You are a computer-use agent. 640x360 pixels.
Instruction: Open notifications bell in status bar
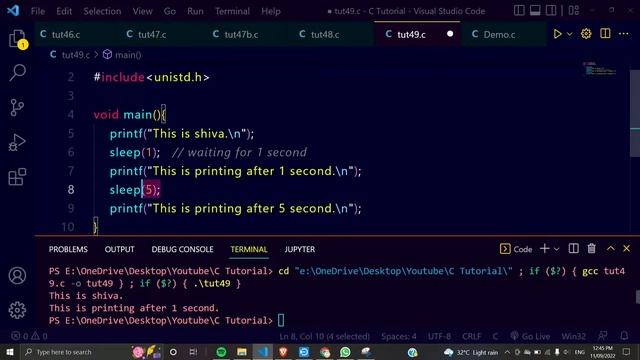point(624,336)
